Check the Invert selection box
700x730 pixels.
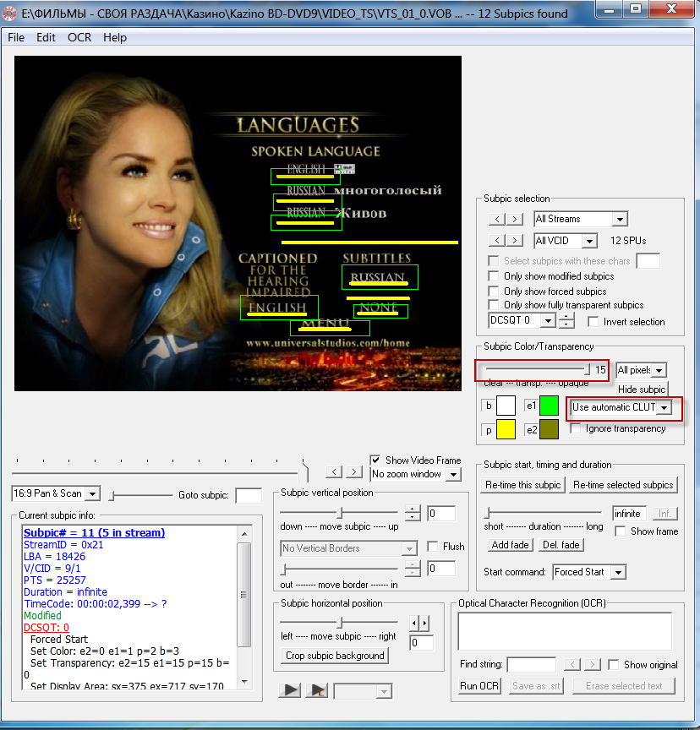593,322
